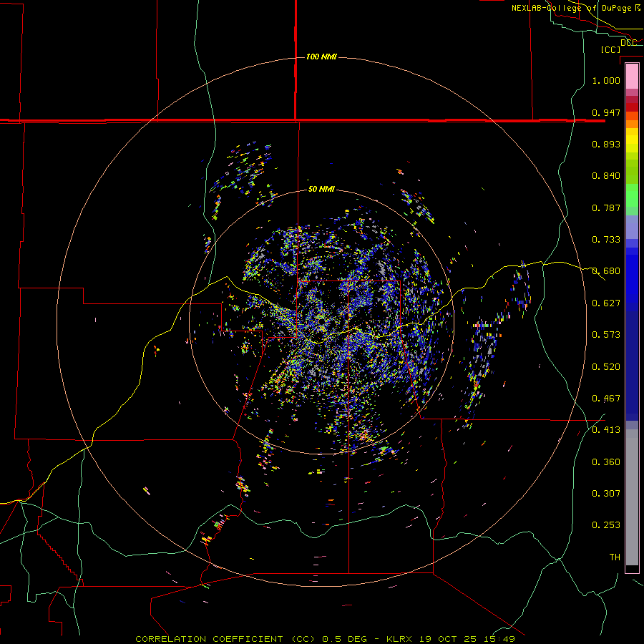Click the 19 OCT 25 date stamp
Screen dimensions: 644x644
[448, 639]
